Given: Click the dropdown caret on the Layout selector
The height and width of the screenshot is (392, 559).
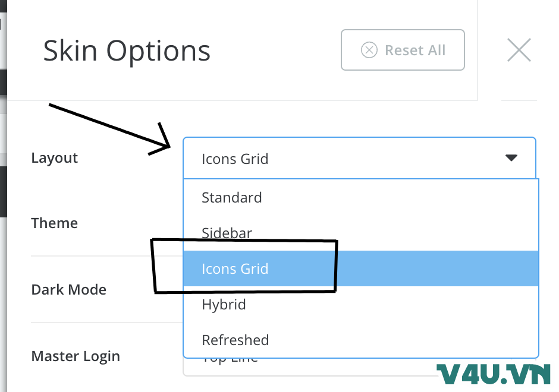Looking at the screenshot, I should 510,158.
